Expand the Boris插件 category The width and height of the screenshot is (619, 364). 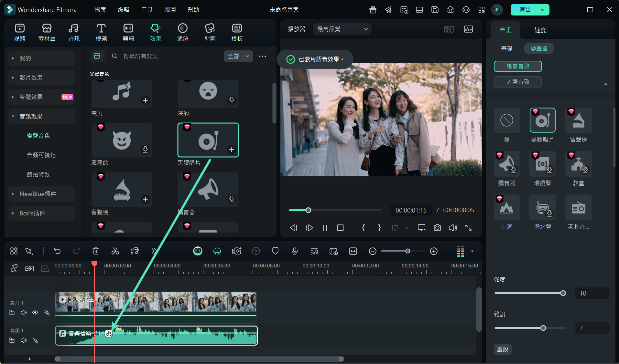[42, 213]
